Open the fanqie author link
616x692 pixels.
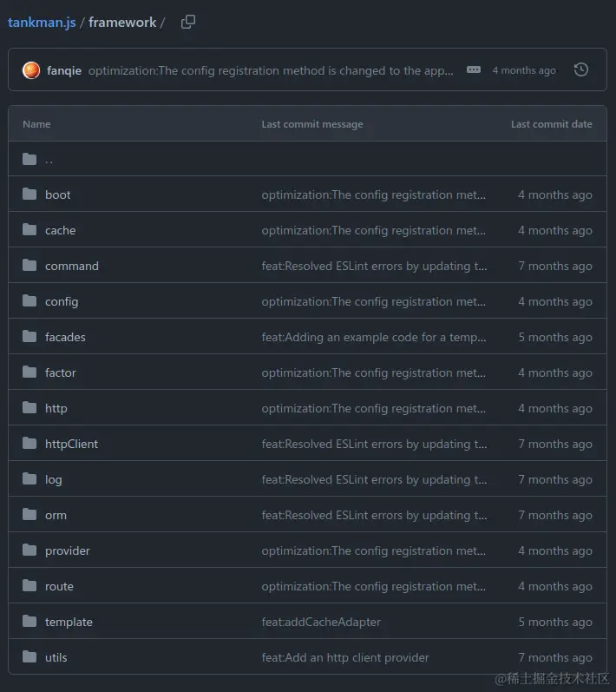[x=64, y=70]
